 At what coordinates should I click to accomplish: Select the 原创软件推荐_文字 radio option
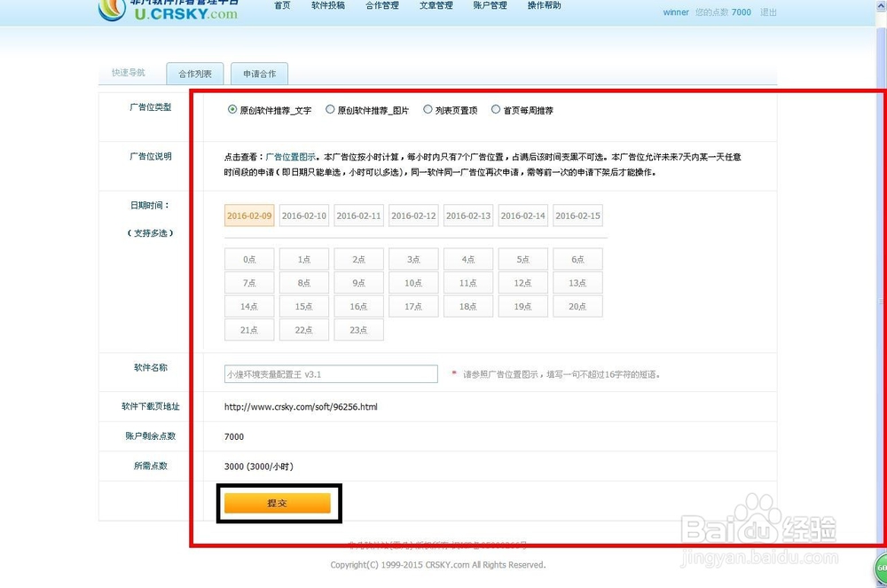coord(232,110)
